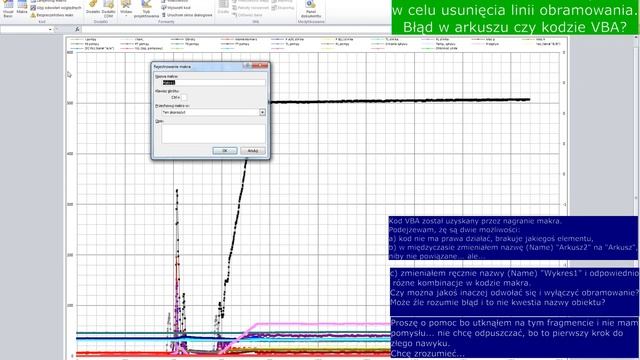Select the red series at chart bottom
The width and height of the screenshot is (640, 360).
pyautogui.click(x=122, y=353)
